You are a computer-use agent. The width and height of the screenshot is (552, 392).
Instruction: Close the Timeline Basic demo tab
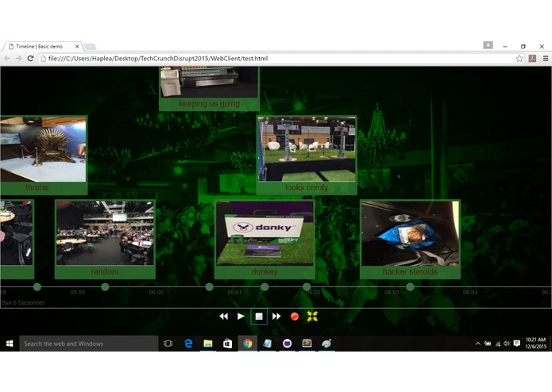click(77, 46)
